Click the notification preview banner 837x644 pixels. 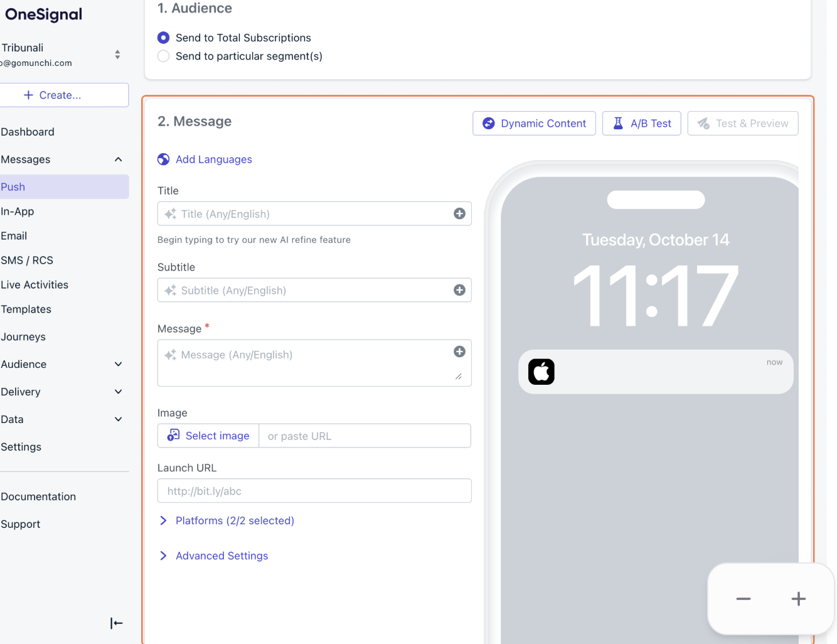click(x=656, y=372)
